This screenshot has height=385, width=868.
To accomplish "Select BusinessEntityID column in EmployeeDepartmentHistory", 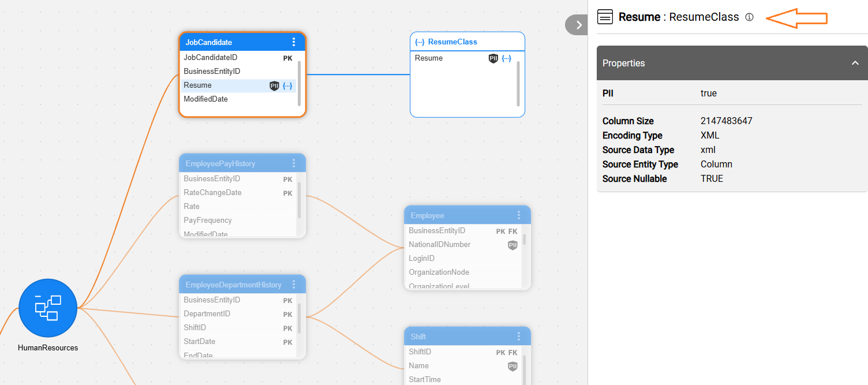I will [x=238, y=300].
